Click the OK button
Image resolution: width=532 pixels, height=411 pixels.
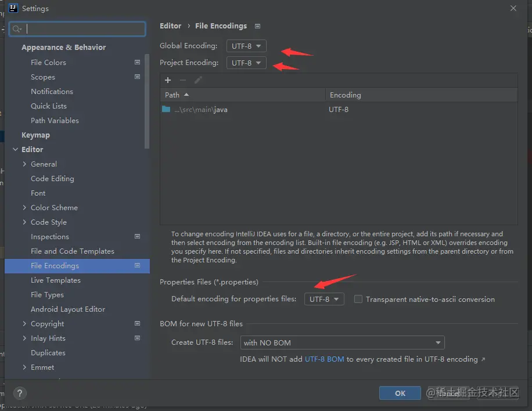pos(400,393)
